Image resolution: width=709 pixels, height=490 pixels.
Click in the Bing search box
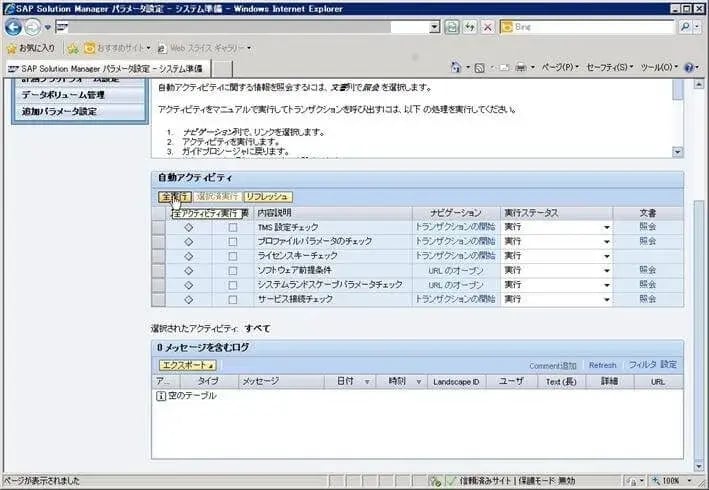click(590, 27)
